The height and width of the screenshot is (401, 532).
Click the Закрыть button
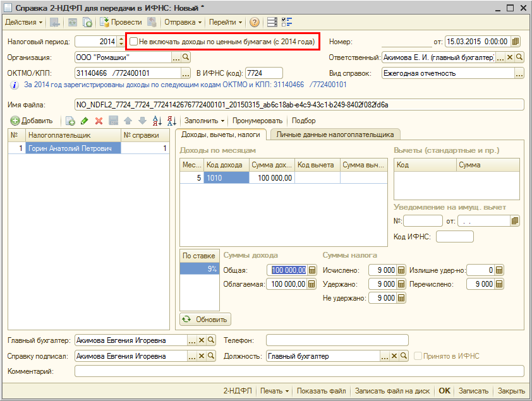tap(511, 391)
